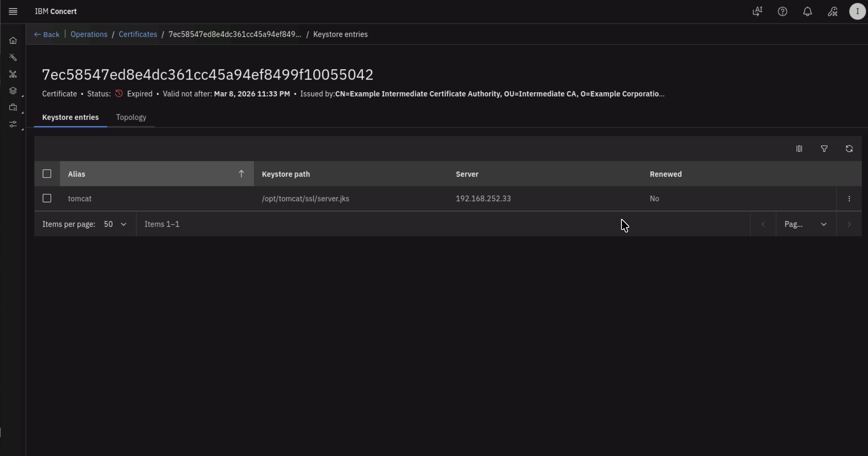This screenshot has width=868, height=456.
Task: Click the Home icon in sidebar
Action: pos(13,41)
